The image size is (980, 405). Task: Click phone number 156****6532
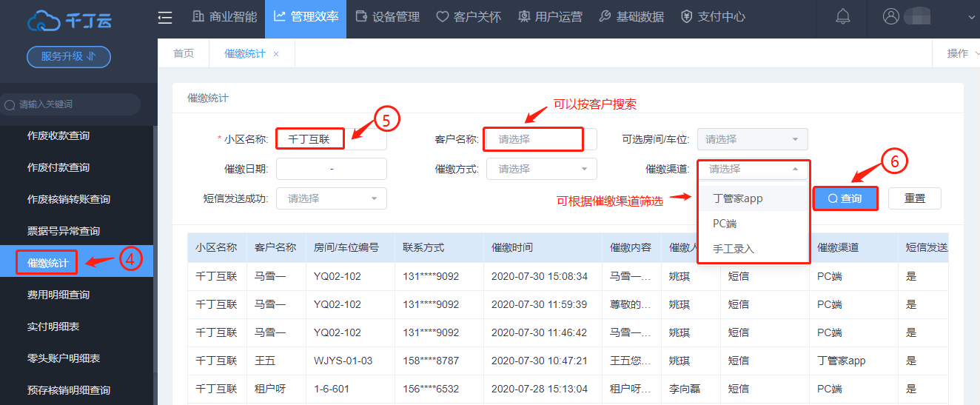click(x=431, y=389)
